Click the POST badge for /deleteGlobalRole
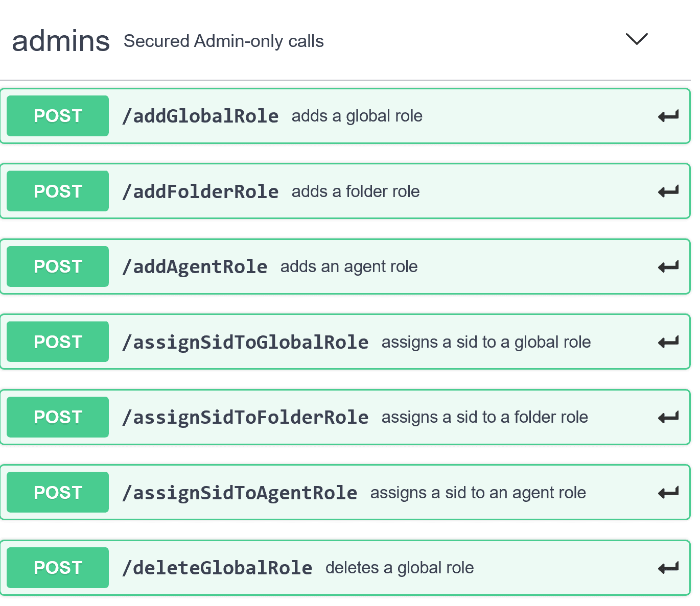The width and height of the screenshot is (700, 606). tap(57, 567)
